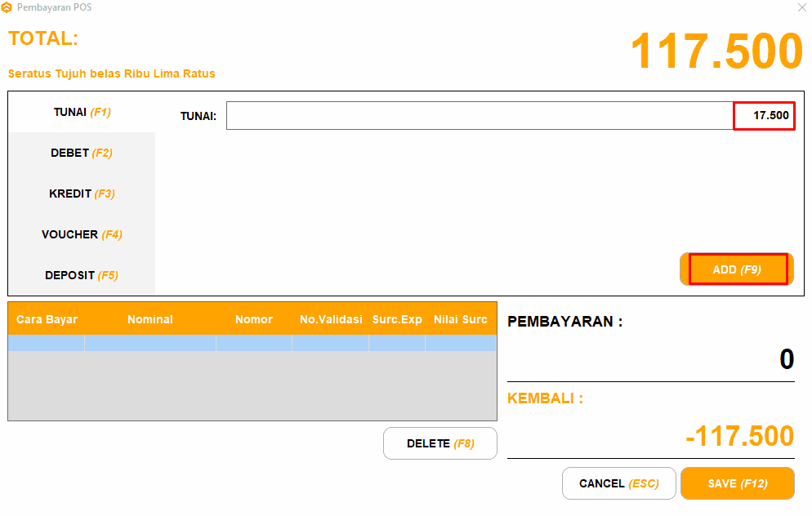The image size is (812, 516).
Task: Click the text Seratus Tujuh belas Ribu Lima Ratus
Action: [x=111, y=73]
